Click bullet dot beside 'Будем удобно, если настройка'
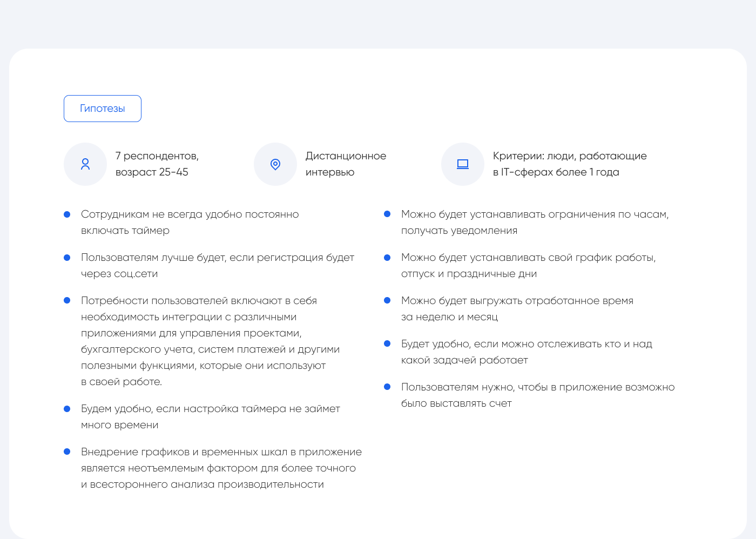 67,409
